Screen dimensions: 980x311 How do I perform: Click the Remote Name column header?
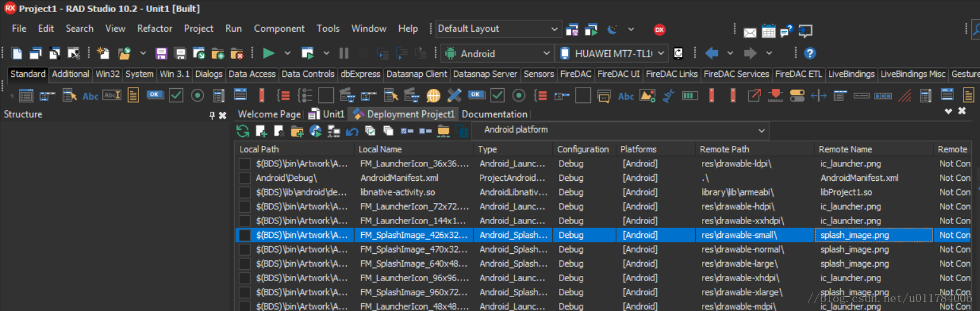point(874,149)
